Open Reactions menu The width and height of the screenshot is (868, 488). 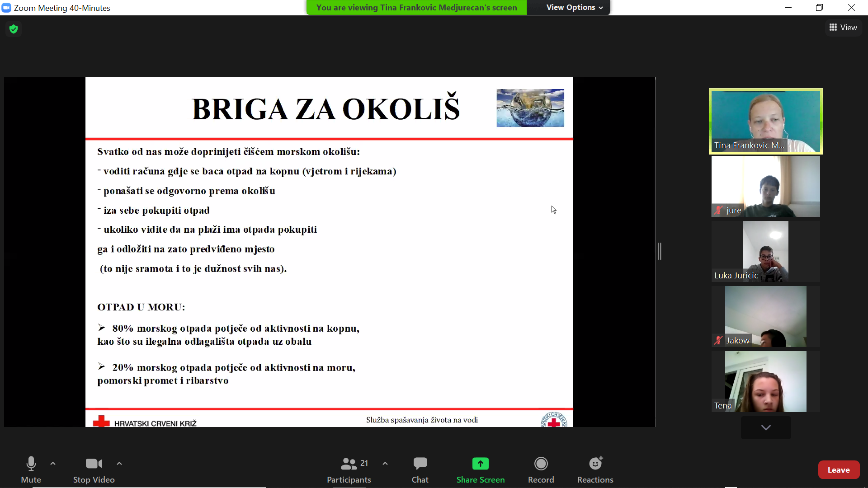point(595,470)
